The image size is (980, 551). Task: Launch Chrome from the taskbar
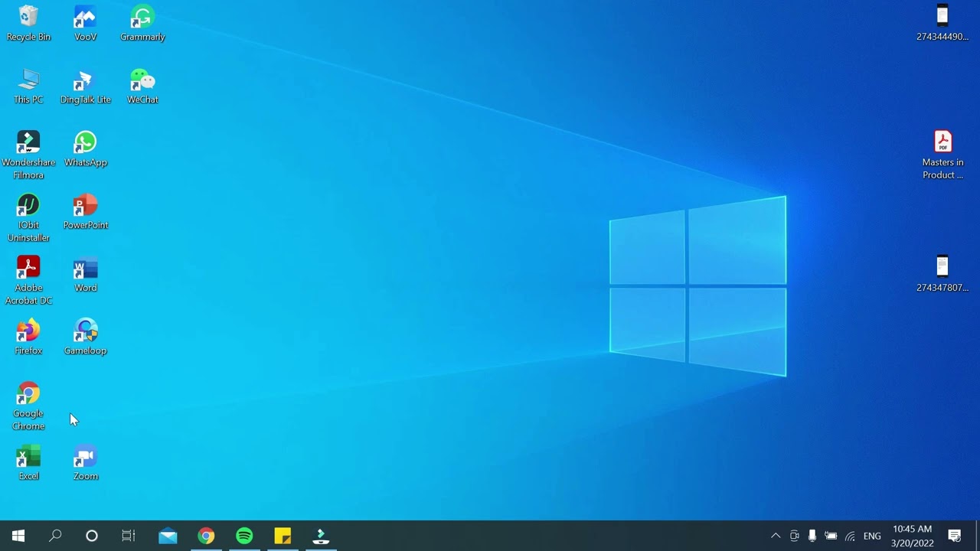pyautogui.click(x=206, y=536)
